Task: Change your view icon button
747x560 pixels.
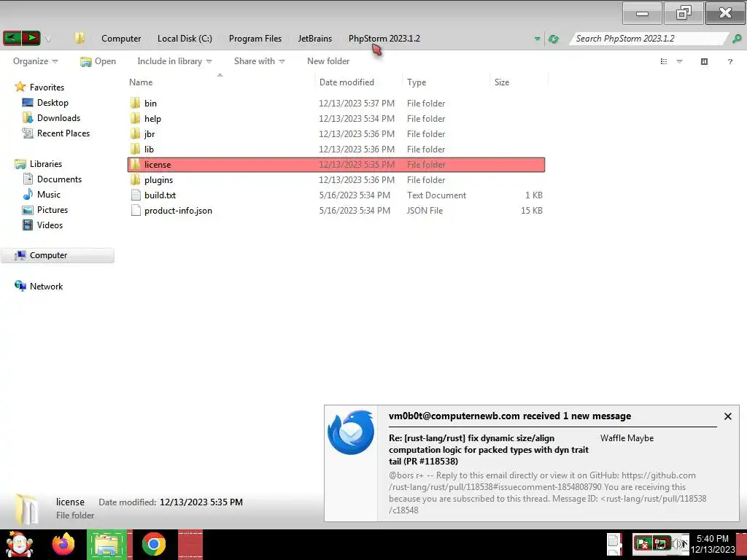Action: click(x=664, y=61)
